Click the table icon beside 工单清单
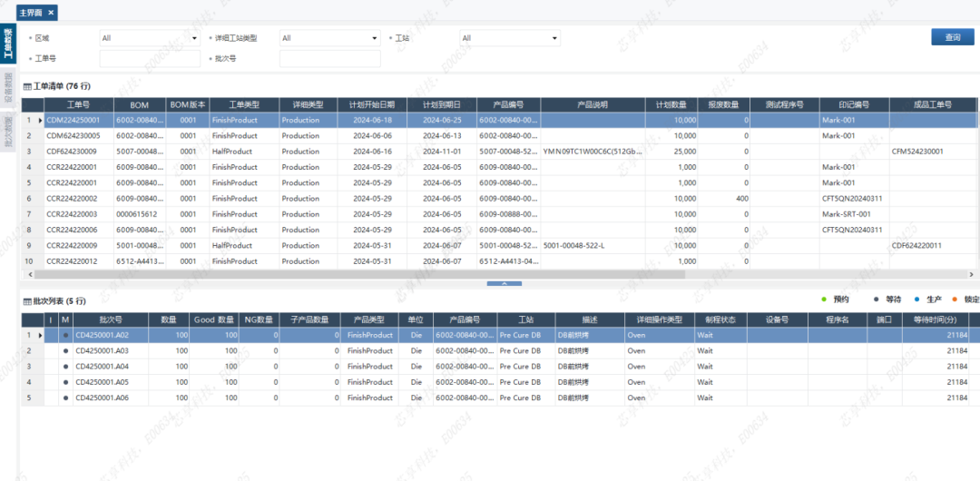Viewport: 980px width, 481px height. pos(27,86)
